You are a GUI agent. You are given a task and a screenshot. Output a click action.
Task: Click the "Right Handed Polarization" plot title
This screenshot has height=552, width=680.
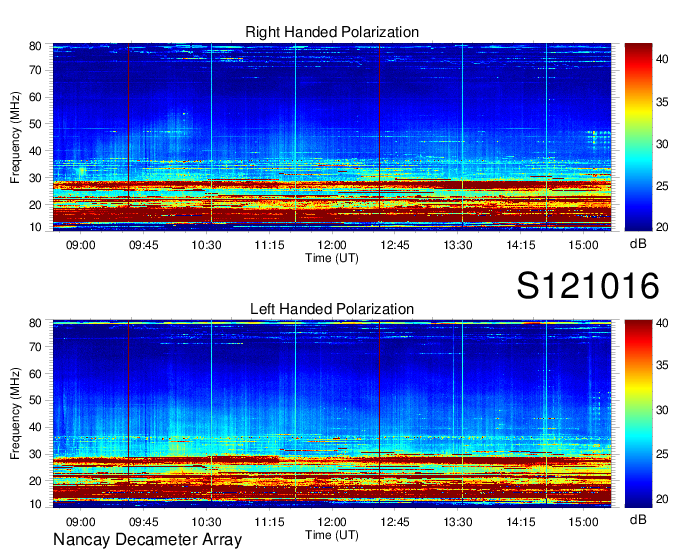(332, 32)
